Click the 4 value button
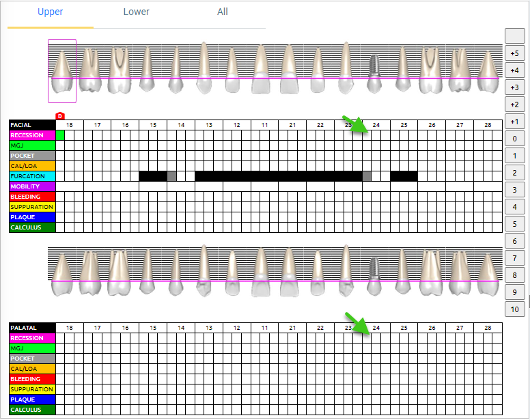This screenshot has width=530, height=420. click(514, 207)
